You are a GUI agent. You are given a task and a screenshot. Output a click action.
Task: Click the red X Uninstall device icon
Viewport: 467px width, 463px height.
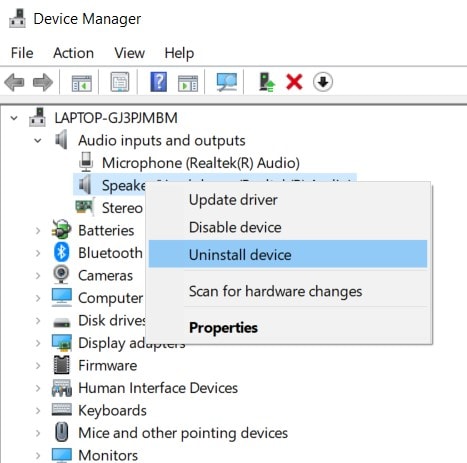click(294, 82)
